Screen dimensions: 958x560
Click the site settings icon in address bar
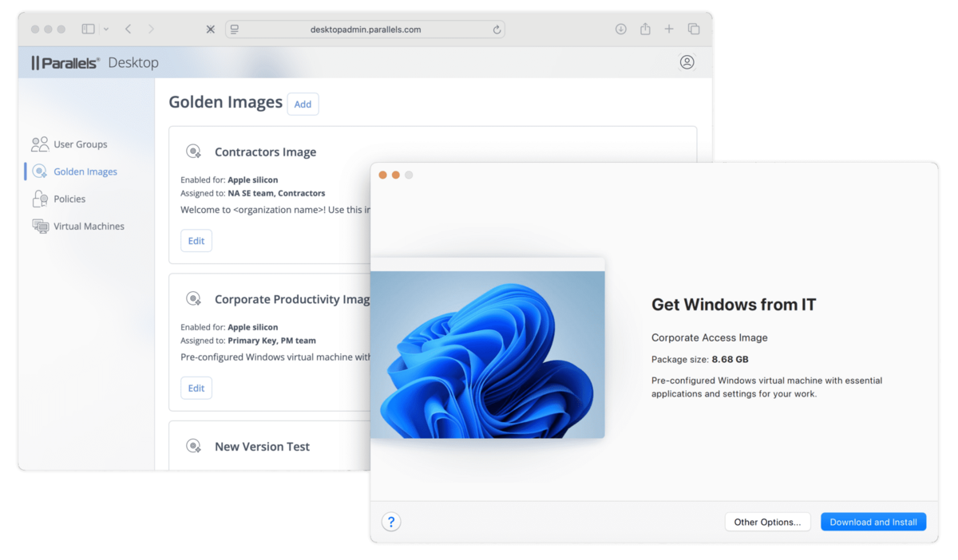tap(235, 30)
